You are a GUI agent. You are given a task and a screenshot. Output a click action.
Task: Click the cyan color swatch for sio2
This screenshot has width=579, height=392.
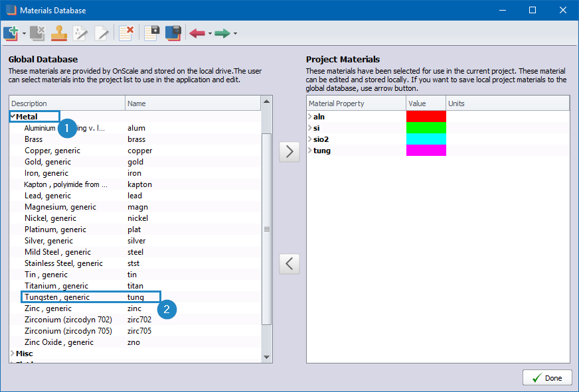[x=426, y=139]
